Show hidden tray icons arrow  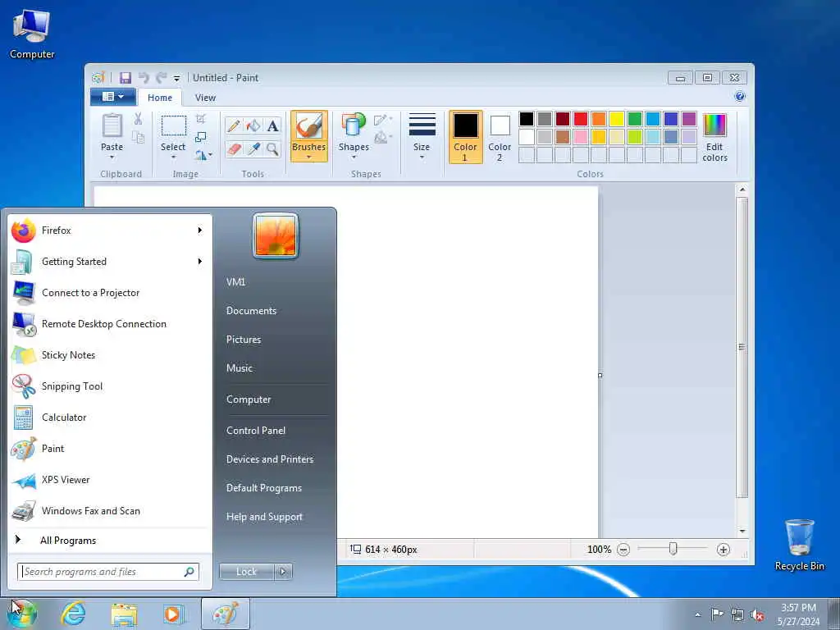click(x=697, y=615)
